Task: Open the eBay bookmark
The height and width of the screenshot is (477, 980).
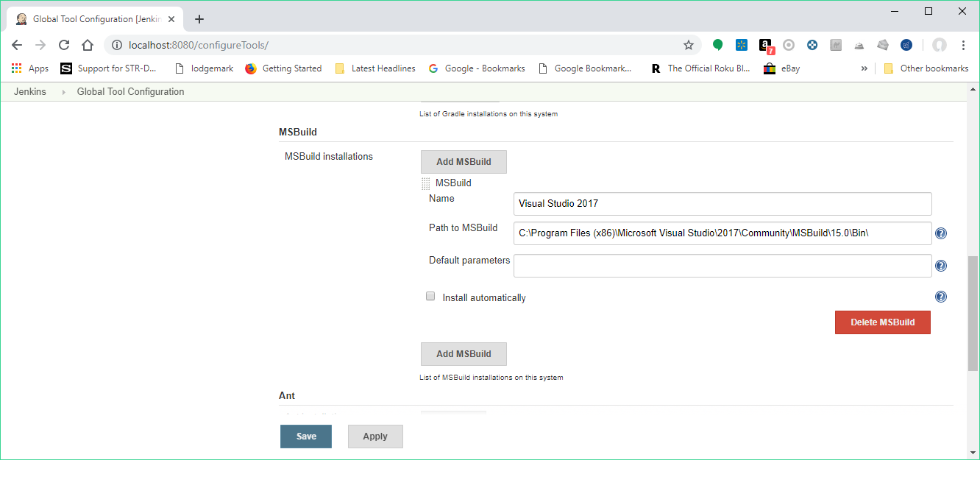Action: [x=781, y=68]
